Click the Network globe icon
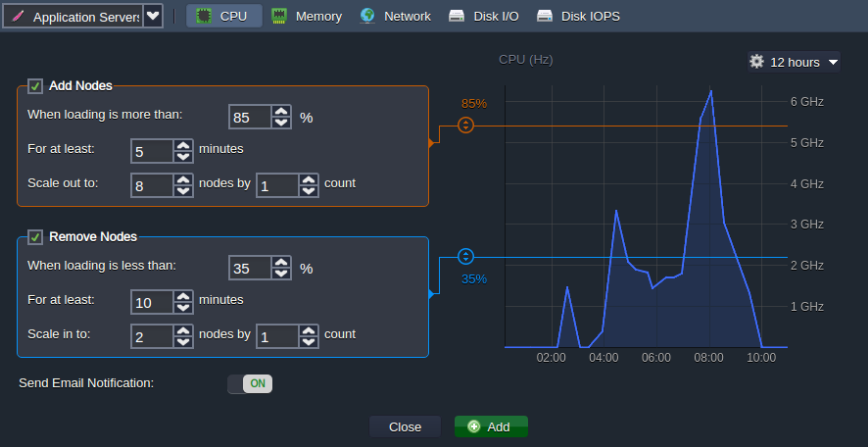This screenshot has width=868, height=447. (x=368, y=16)
